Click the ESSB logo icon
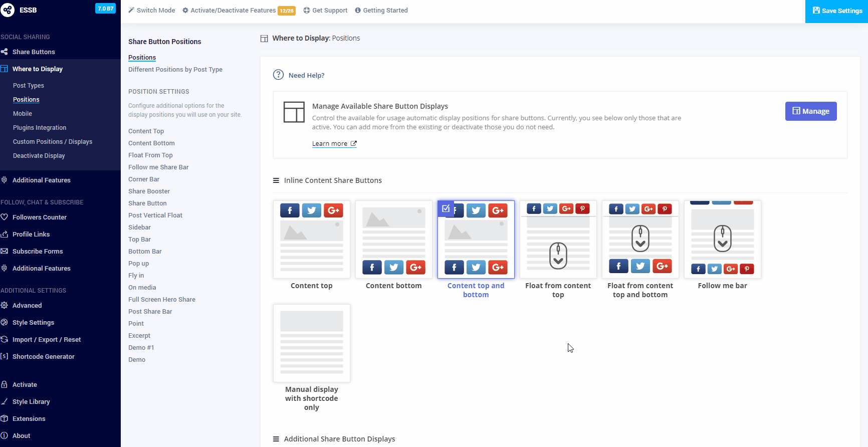The image size is (868, 447). (8, 10)
